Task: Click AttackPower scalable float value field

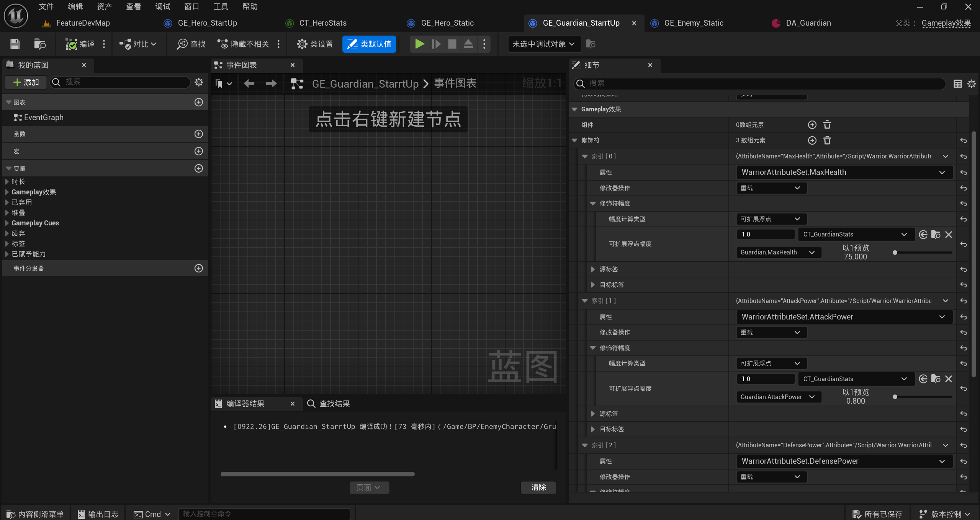Action: 766,379
